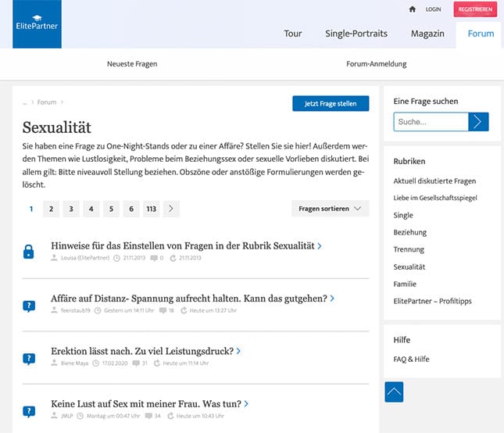Select Trennung in the Rubriken list
The height and width of the screenshot is (433, 504).
click(409, 249)
